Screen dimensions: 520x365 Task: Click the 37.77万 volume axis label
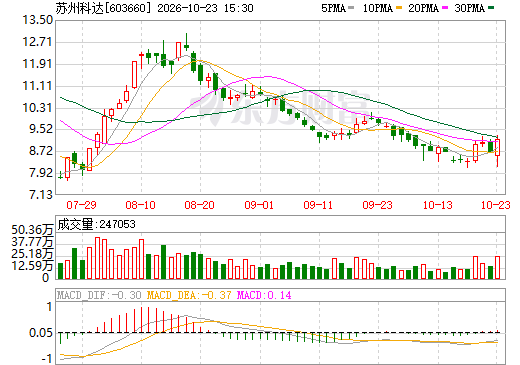32,242
